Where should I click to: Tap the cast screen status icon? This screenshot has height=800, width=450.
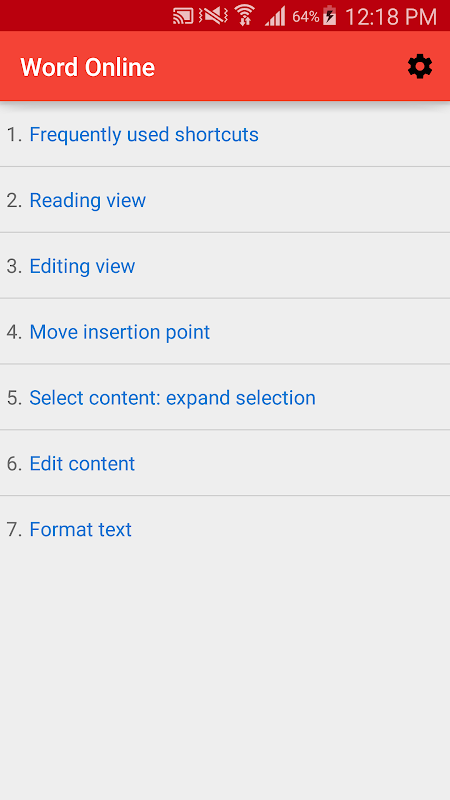(183, 16)
